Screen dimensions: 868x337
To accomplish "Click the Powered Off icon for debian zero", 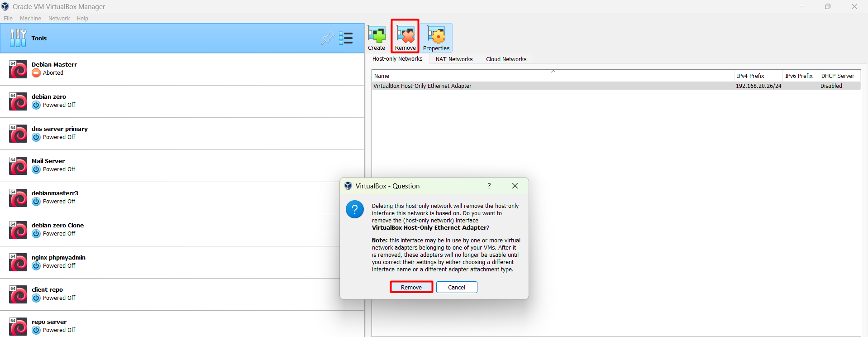I will 36,105.
